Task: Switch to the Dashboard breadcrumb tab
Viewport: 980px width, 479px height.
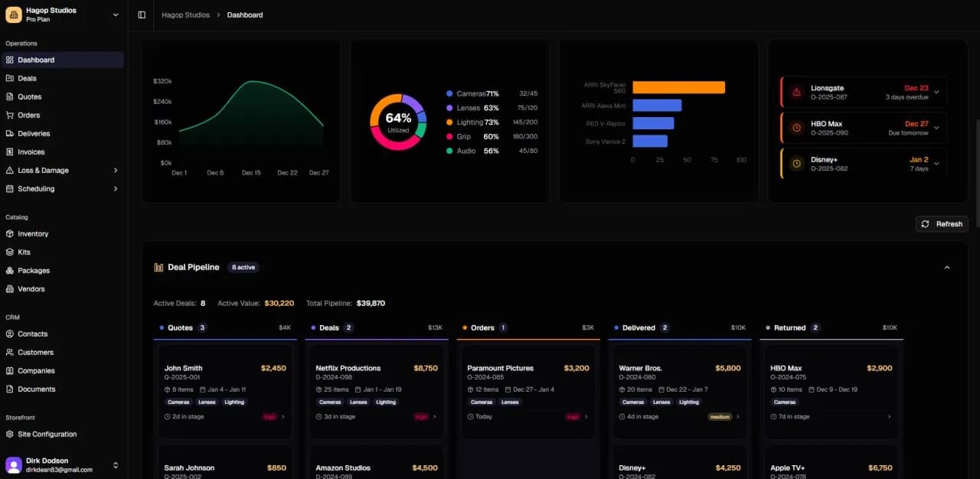Action: coord(244,15)
